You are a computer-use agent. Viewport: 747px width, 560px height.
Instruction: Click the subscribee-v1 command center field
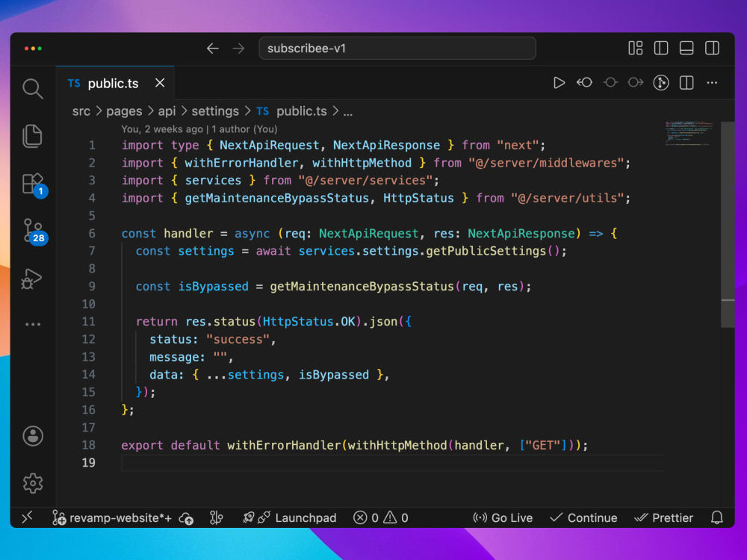[397, 48]
